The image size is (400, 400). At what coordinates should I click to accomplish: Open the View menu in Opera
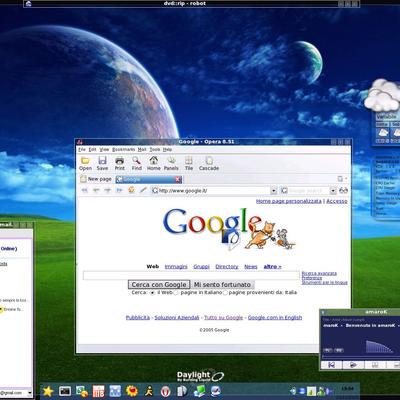click(x=104, y=150)
